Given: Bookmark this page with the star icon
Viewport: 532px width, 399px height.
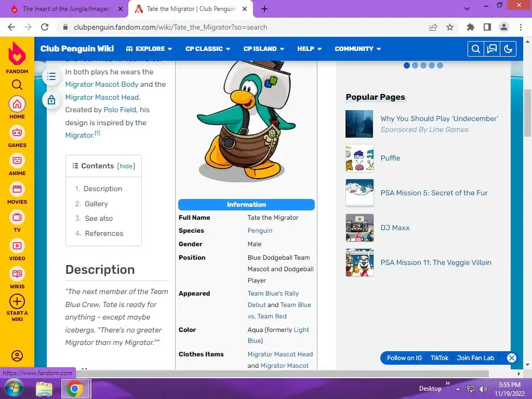Looking at the screenshot, I should [450, 27].
